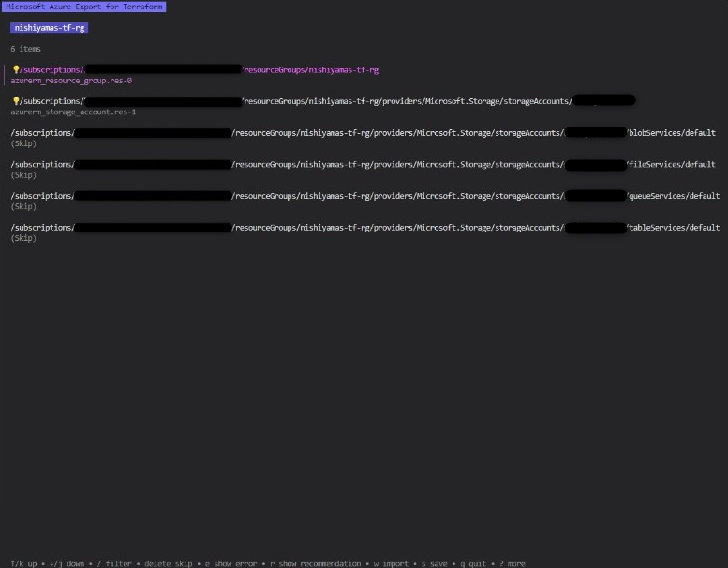Click the lightbulb icon beside the resource group row
Image resolution: width=728 pixels, height=568 pixels.
tap(16, 69)
